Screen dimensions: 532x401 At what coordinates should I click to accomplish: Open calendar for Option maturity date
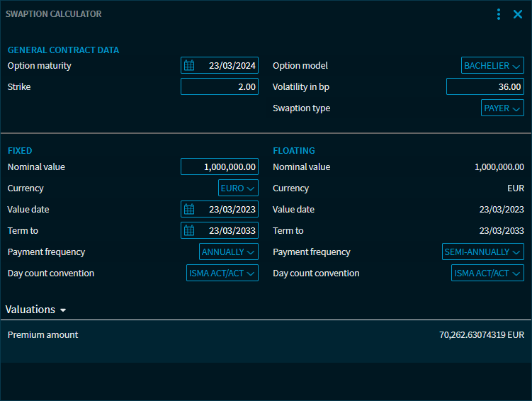click(x=189, y=66)
